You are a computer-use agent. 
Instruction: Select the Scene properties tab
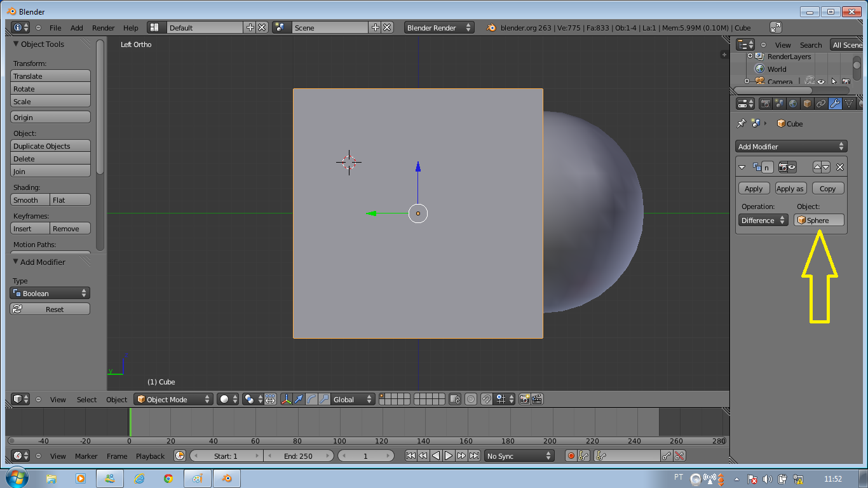coord(780,104)
